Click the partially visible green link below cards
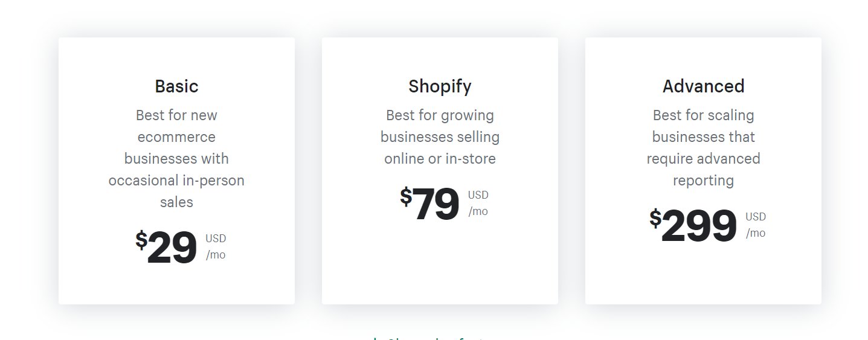The width and height of the screenshot is (868, 340). click(x=434, y=337)
